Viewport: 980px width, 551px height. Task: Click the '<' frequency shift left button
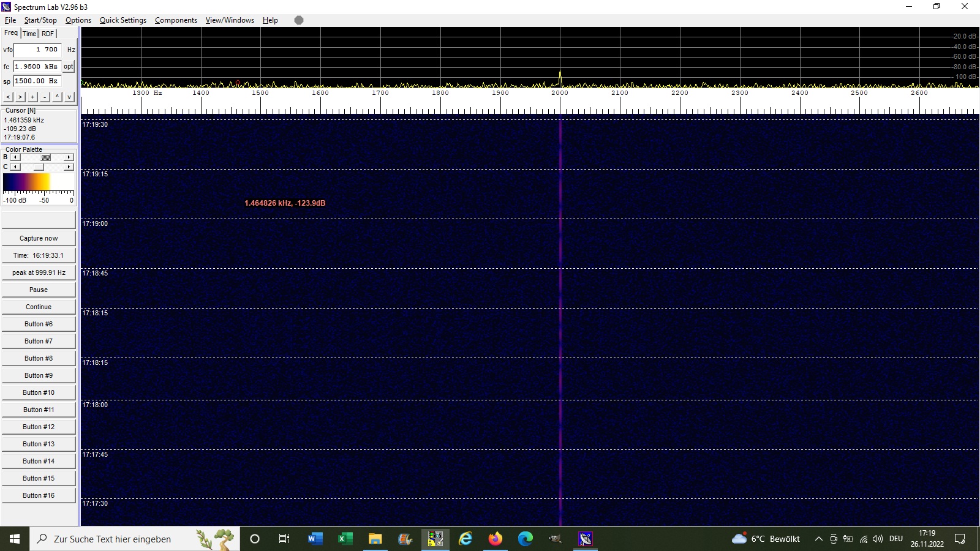pyautogui.click(x=8, y=97)
